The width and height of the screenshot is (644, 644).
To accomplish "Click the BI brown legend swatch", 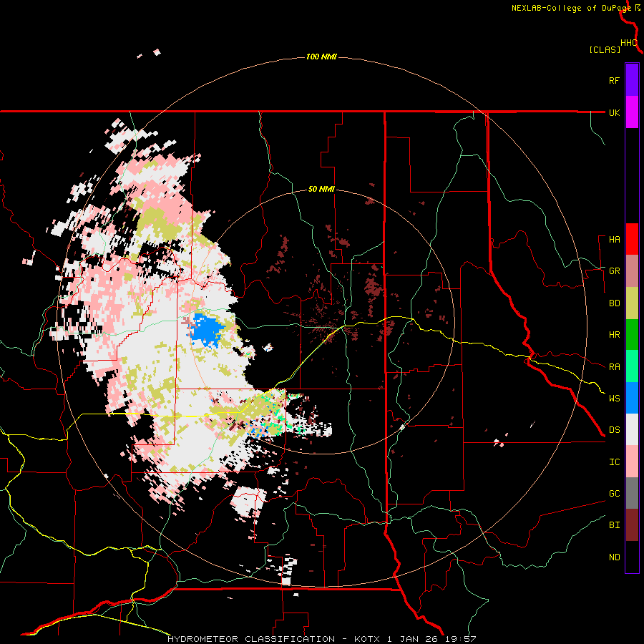I will (x=632, y=525).
